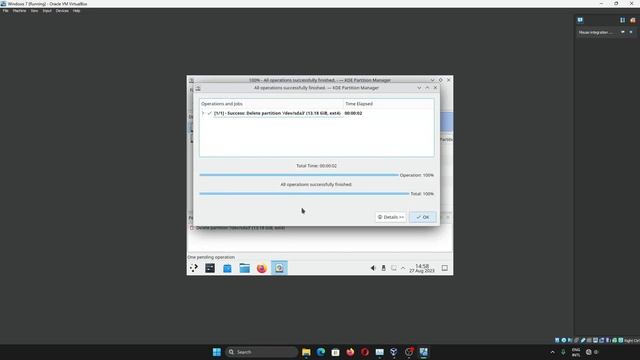The width and height of the screenshot is (640, 360).
Task: Open Dolphin file manager in guest panel
Action: pyautogui.click(x=244, y=268)
